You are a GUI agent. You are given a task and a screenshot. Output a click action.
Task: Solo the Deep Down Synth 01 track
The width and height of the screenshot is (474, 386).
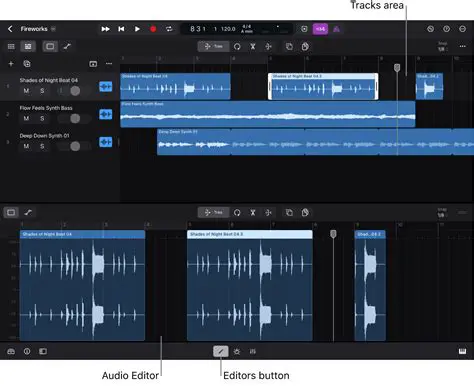pos(42,146)
